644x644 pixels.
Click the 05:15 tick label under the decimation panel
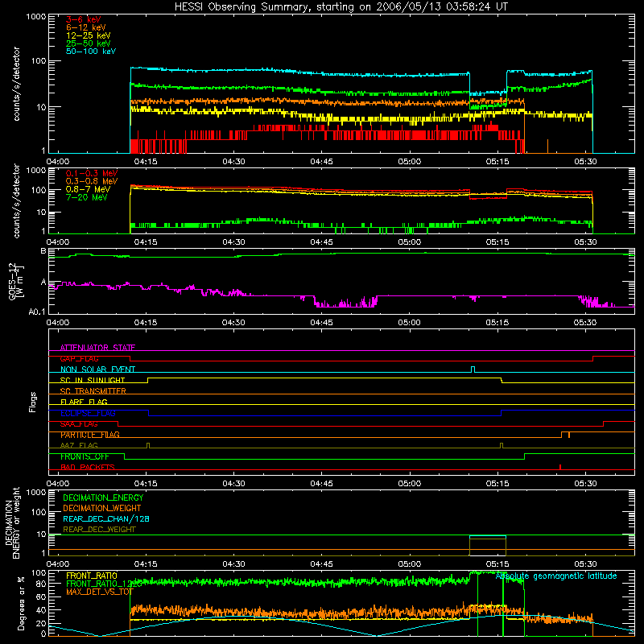pyautogui.click(x=497, y=564)
